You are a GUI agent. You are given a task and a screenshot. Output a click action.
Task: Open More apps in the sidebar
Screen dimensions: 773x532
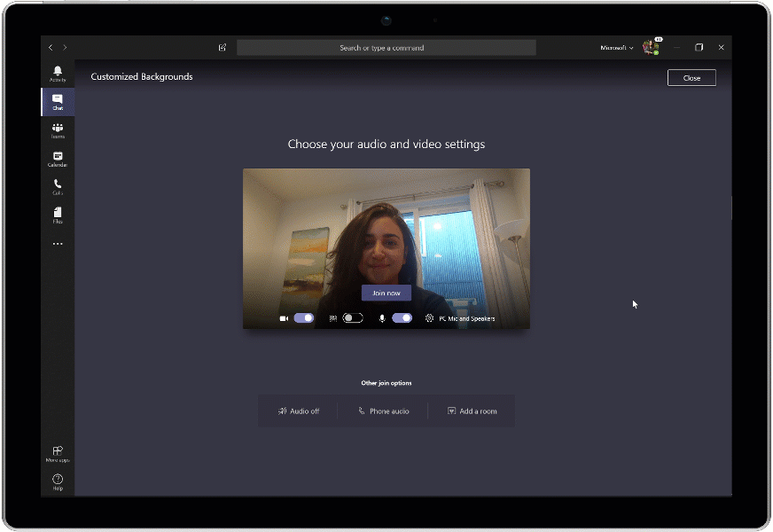(57, 452)
